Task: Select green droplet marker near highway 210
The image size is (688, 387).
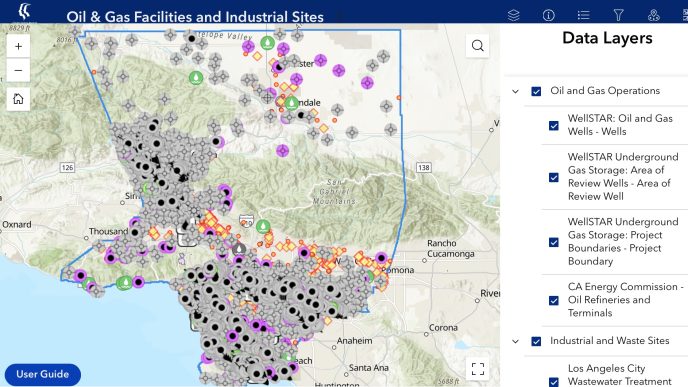Action: [x=263, y=226]
